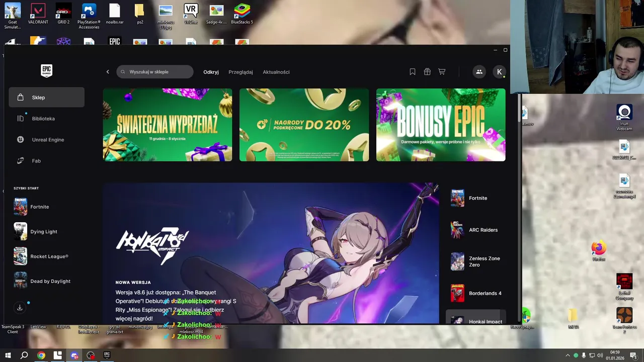Open downloads icon at sidebar bottom

[x=20, y=308]
